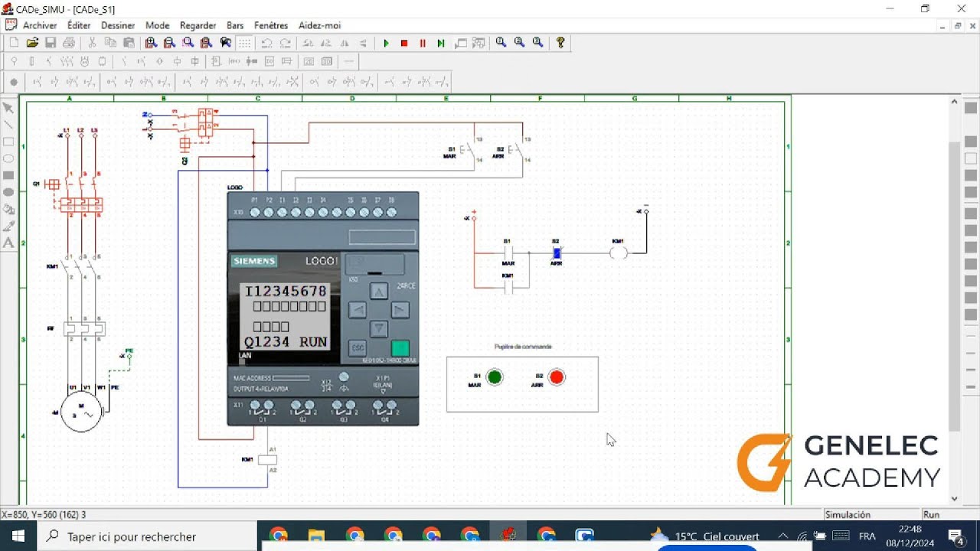
Task: Print the schematic using the printer icon
Action: click(x=69, y=43)
